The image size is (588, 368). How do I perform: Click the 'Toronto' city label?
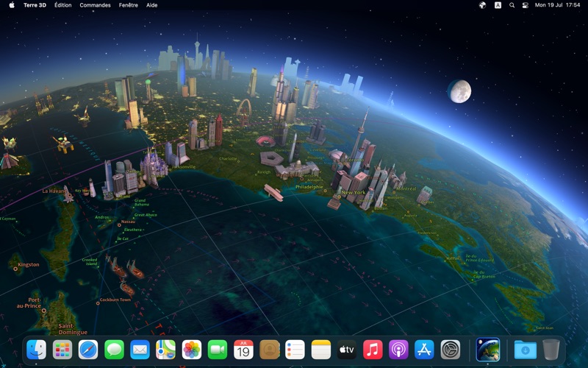[356, 160]
